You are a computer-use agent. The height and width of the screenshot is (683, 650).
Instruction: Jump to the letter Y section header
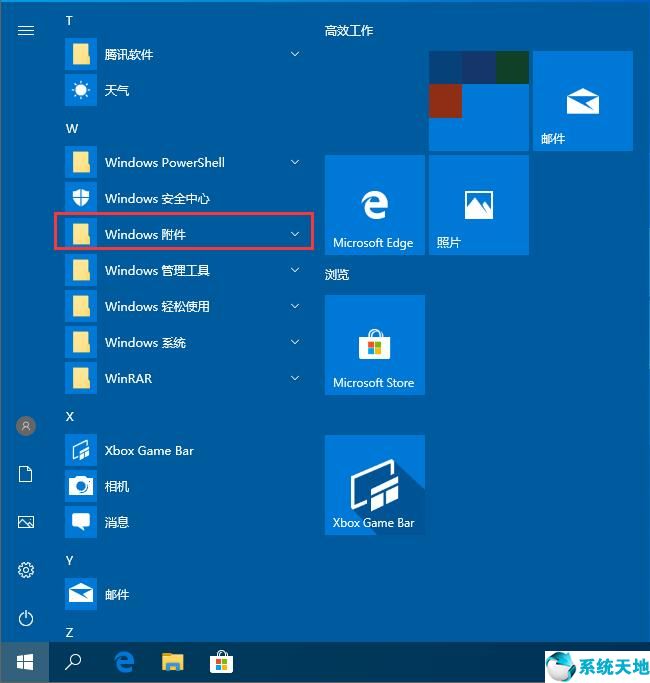pyautogui.click(x=69, y=561)
